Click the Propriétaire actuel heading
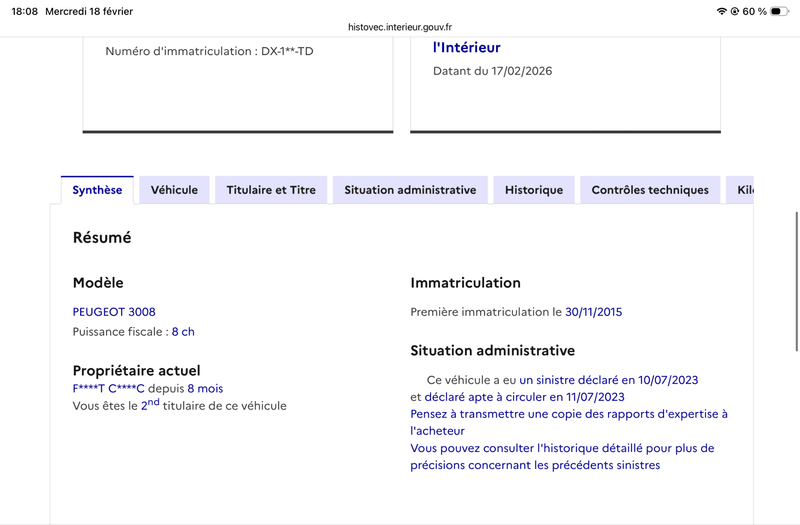800x525 pixels. [x=136, y=370]
